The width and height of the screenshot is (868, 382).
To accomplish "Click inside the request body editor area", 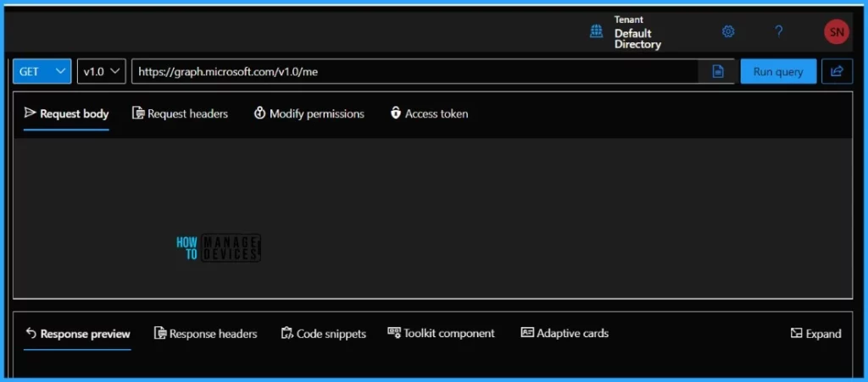I will coord(433,219).
